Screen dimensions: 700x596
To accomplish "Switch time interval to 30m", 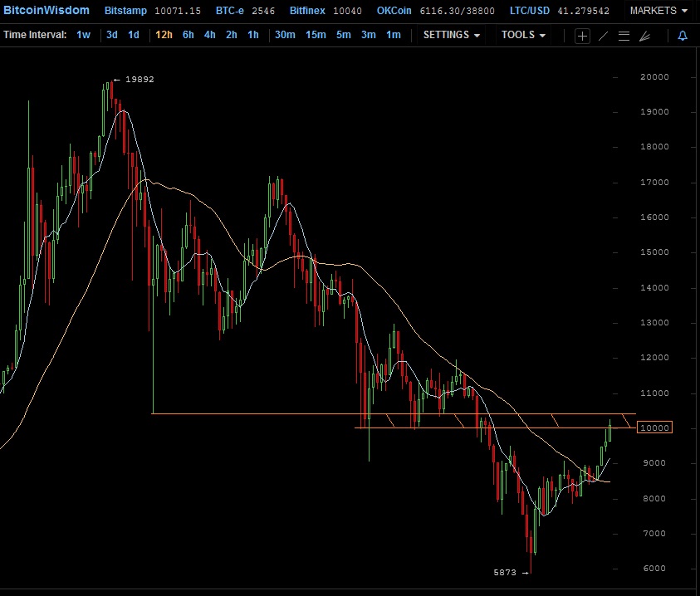I will 285,35.
